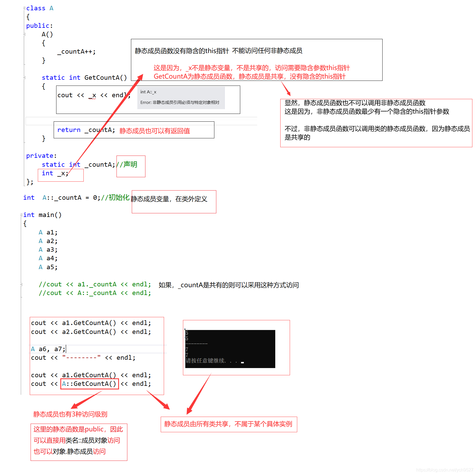Click commented '//cout << A::_countA << endl;' line
Viewport: 476px width, 475px height.
95,293
